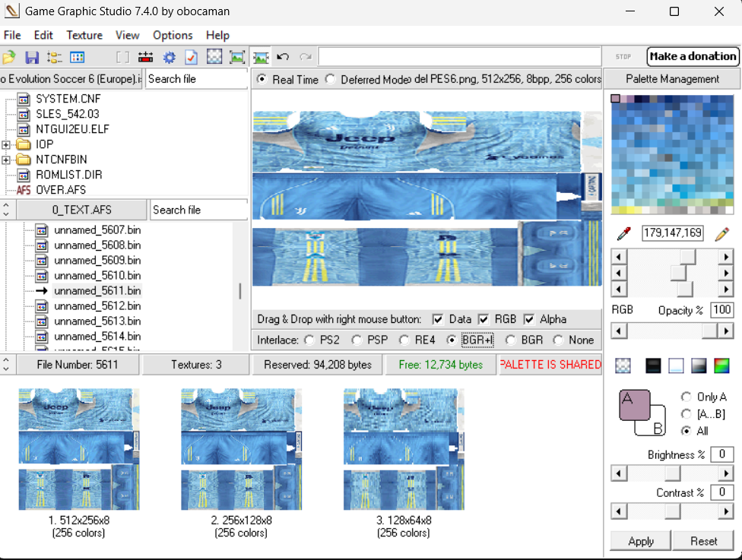Click the 0_TEXT.AFS up-down stepper

7,210
